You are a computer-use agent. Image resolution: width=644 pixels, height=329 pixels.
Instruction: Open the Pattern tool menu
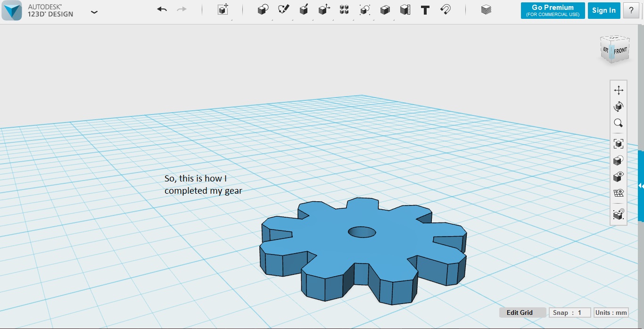(344, 9)
